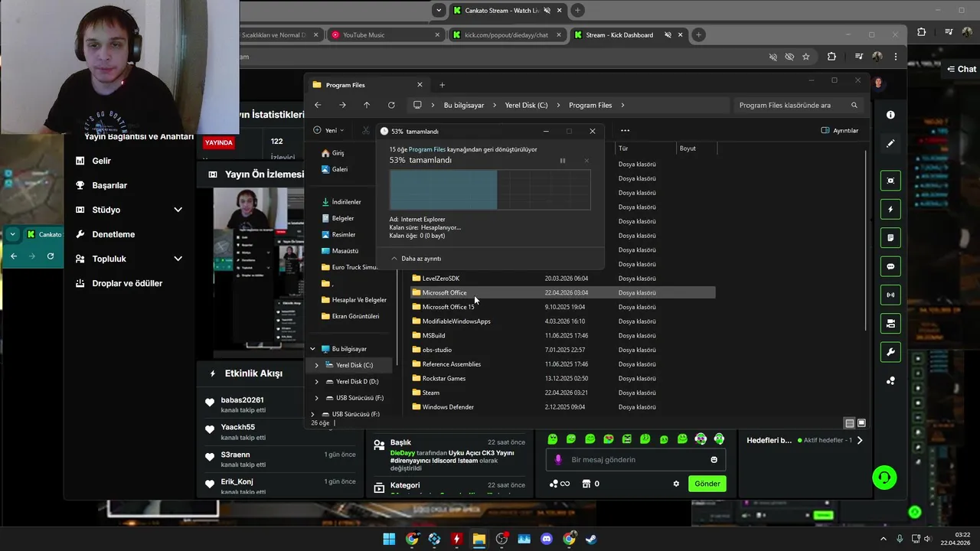Image resolution: width=980 pixels, height=551 pixels.
Task: Open 'Denetleme' in Kick dashboard menu
Action: 113,234
